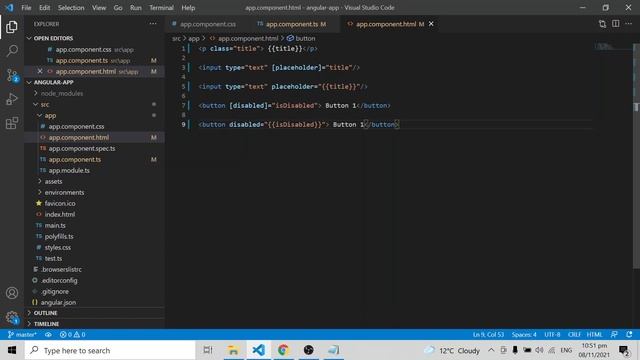Image resolution: width=640 pixels, height=360 pixels.
Task: Open Source Control view with badge
Action: pyautogui.click(x=12, y=76)
